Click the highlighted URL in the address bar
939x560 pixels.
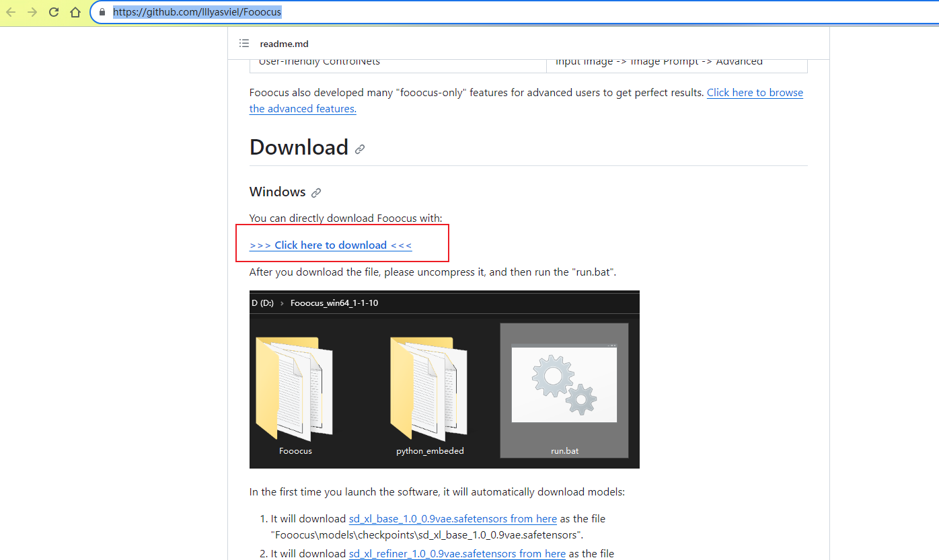(195, 11)
